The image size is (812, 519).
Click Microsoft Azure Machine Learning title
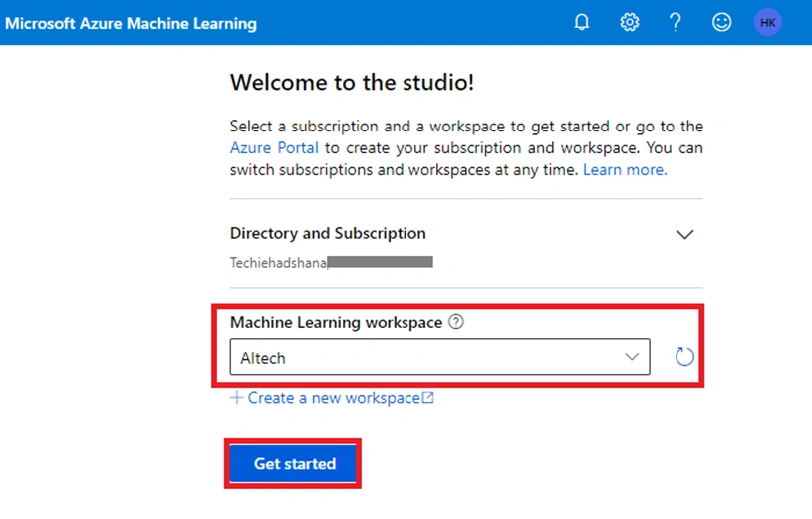point(132,23)
